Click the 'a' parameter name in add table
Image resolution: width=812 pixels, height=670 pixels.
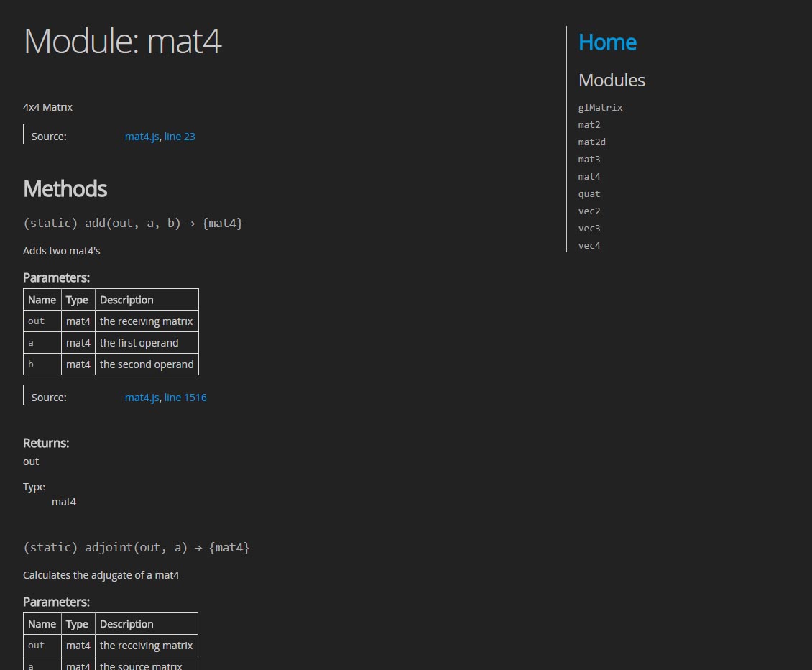tap(31, 343)
